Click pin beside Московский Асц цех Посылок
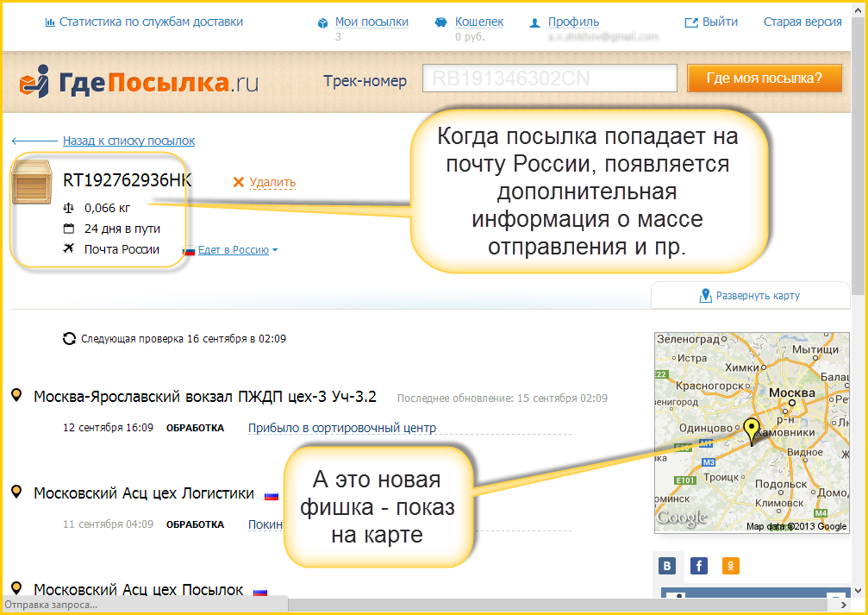Screen dimensions: 868x615 pos(16,588)
